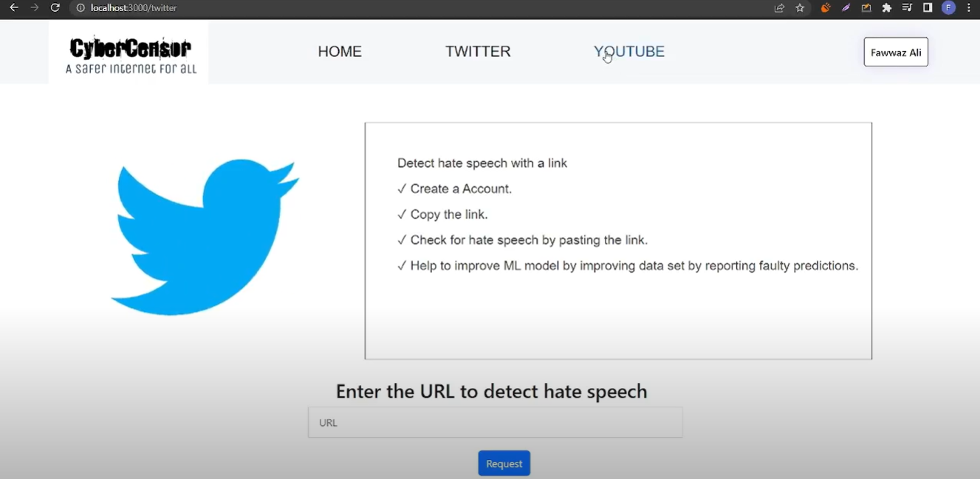Image resolution: width=980 pixels, height=479 pixels.
Task: Switch to the YOUTUBE section
Action: click(x=629, y=52)
